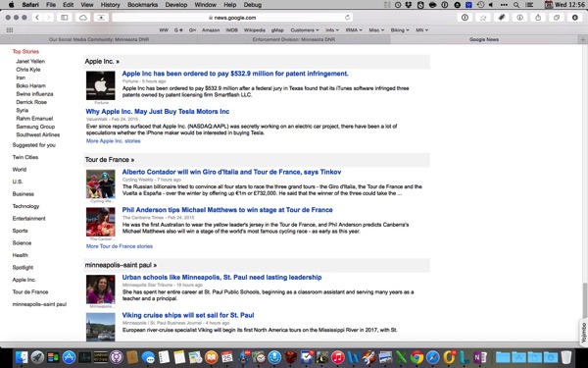Open the Trash in the Dock
This screenshot has width=588, height=368.
pyautogui.click(x=566, y=357)
